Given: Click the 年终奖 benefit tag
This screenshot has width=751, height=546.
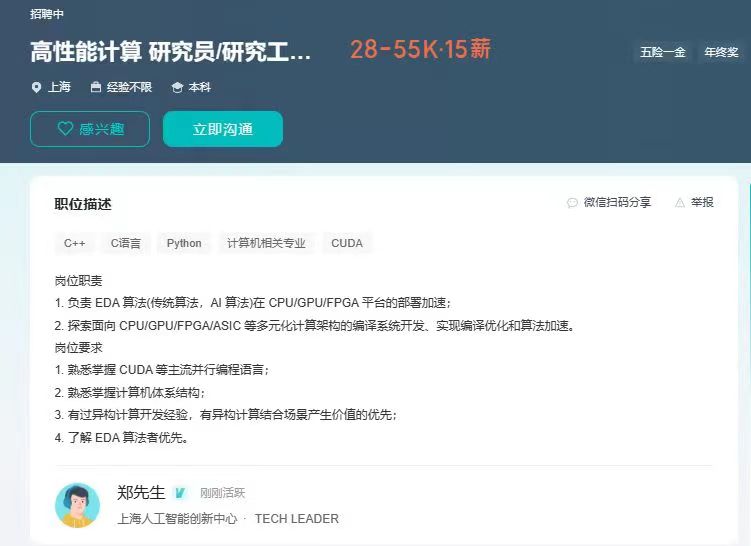Looking at the screenshot, I should coord(721,52).
